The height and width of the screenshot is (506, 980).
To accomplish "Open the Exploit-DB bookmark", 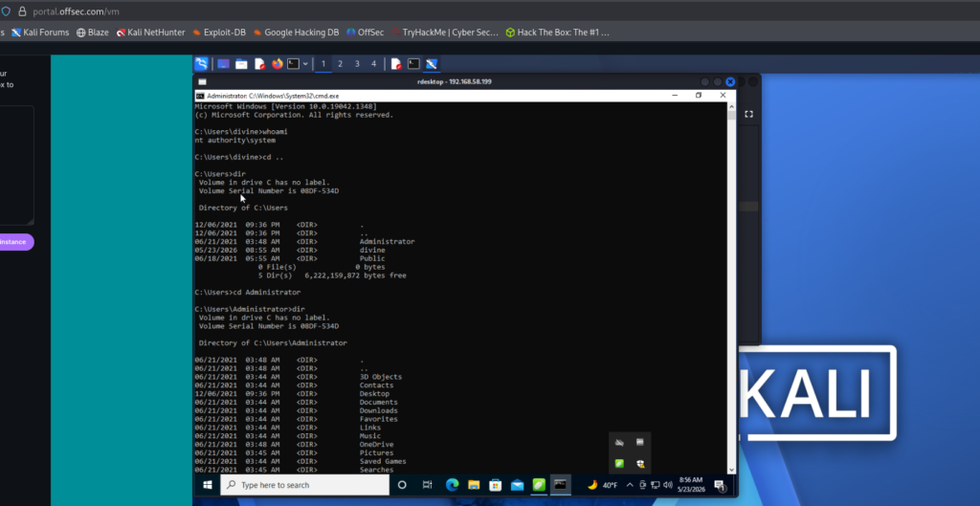I will [219, 33].
